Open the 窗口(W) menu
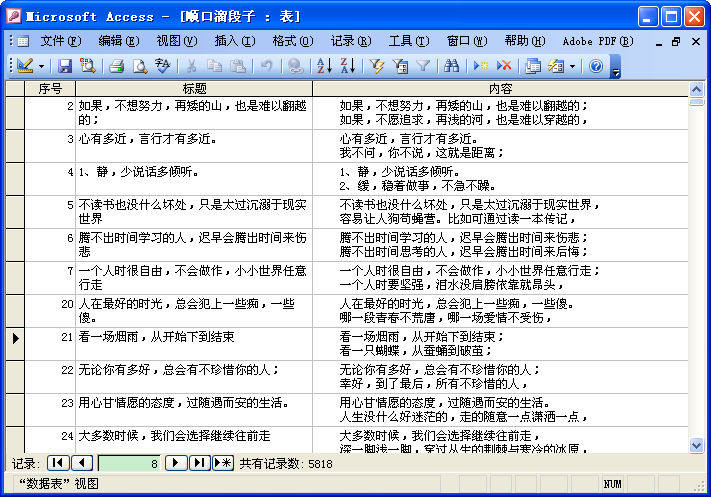Viewport: 711px width, 497px height. click(467, 41)
